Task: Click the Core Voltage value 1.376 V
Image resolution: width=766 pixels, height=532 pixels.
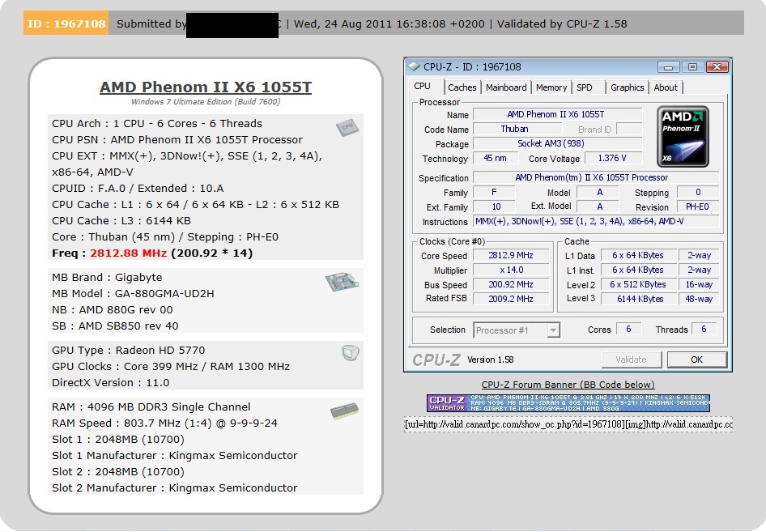Action: [613, 158]
